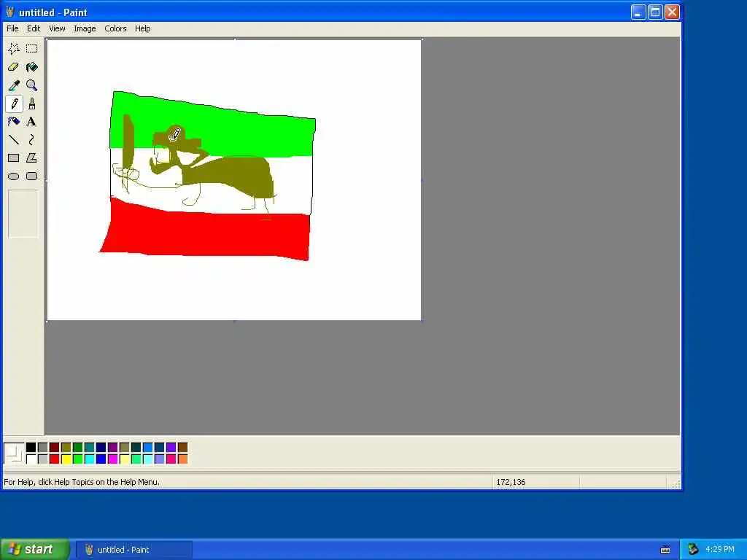Choose the Eraser tool

[x=14, y=67]
